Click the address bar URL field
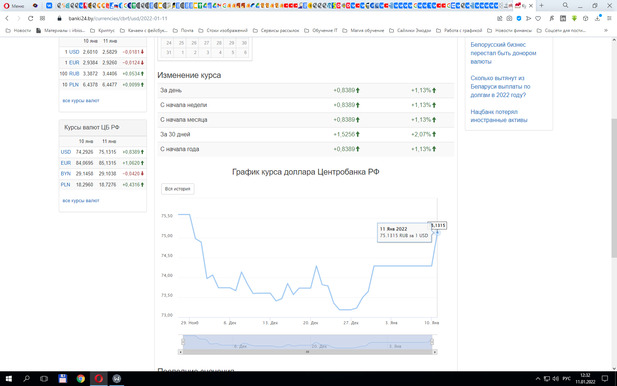This screenshot has height=386, width=617. [275, 18]
